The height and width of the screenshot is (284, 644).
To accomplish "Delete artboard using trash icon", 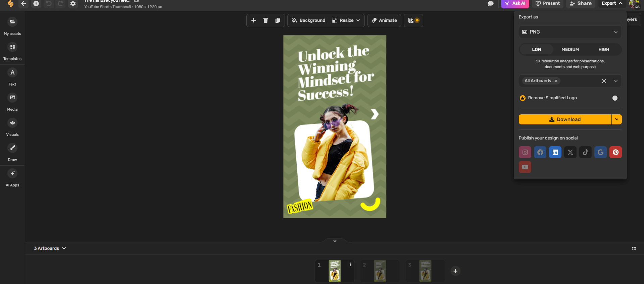I will tap(265, 20).
